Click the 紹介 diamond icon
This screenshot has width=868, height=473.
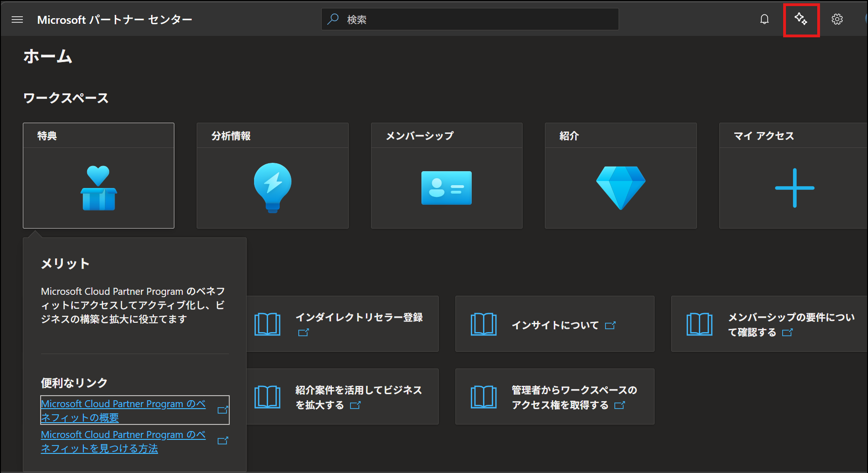[x=620, y=188]
